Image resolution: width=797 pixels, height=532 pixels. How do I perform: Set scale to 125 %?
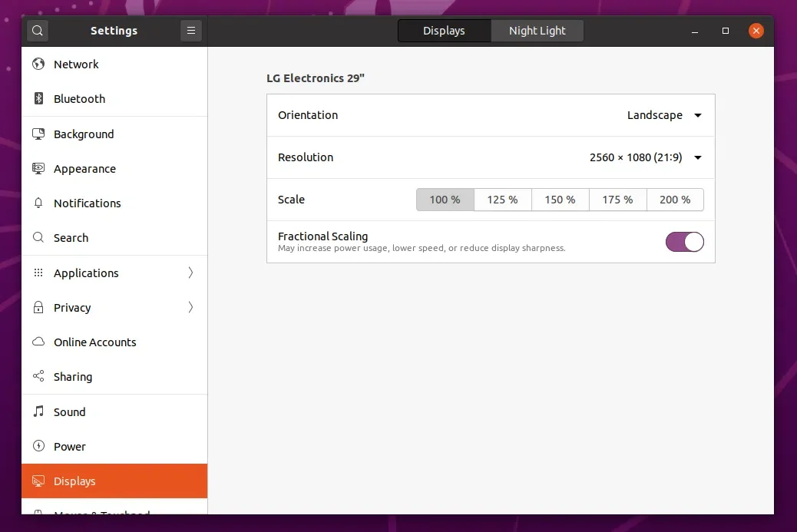click(502, 200)
